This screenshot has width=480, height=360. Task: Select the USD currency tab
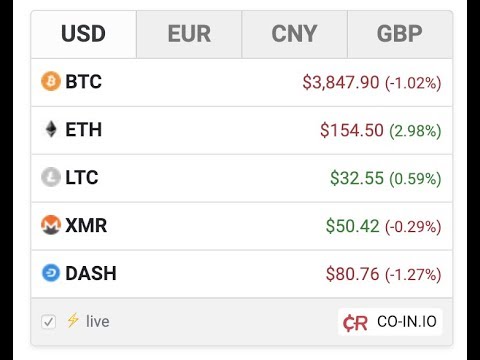click(83, 34)
